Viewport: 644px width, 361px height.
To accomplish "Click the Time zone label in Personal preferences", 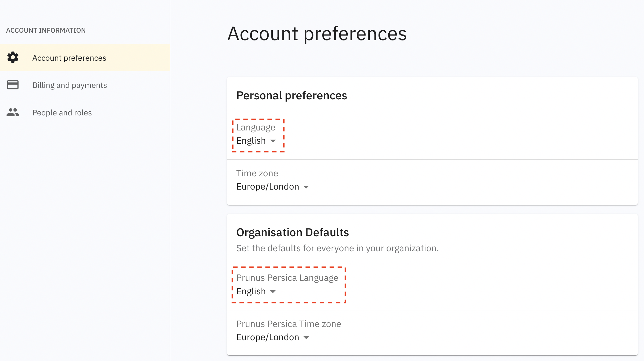I will pyautogui.click(x=257, y=173).
